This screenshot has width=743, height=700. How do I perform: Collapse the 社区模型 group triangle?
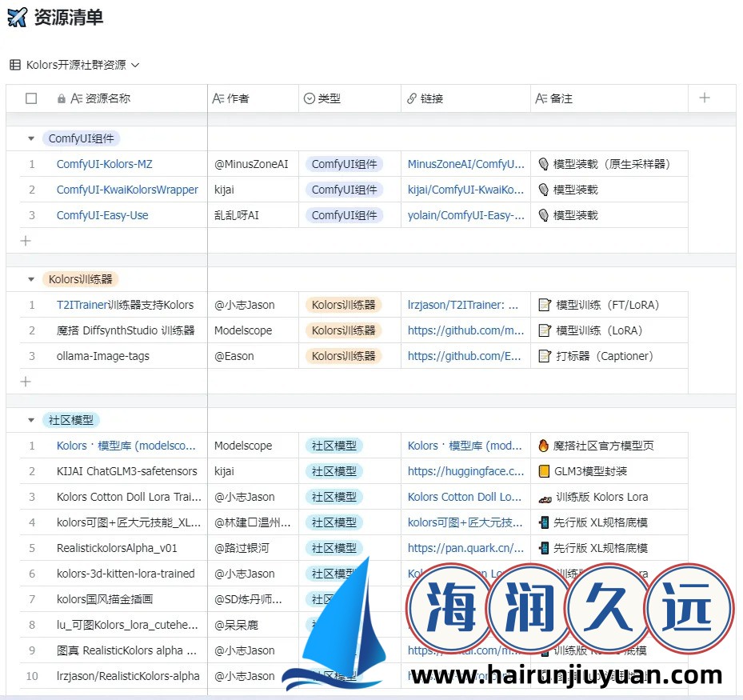31,420
